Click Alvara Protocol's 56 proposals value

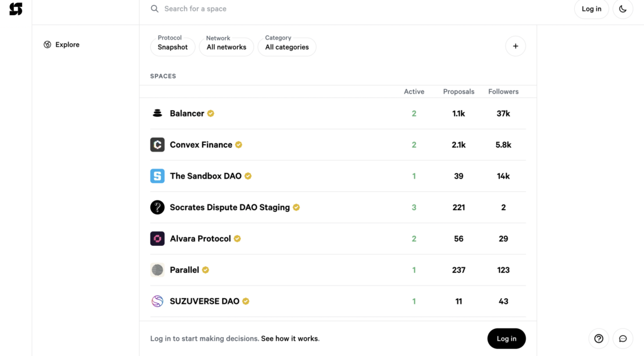click(x=458, y=238)
